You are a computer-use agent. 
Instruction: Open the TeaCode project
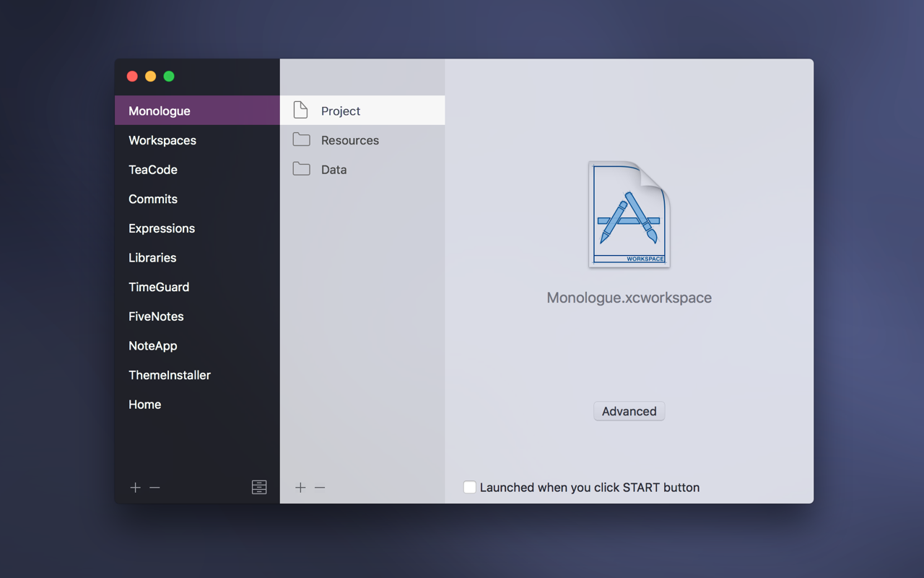[152, 170]
